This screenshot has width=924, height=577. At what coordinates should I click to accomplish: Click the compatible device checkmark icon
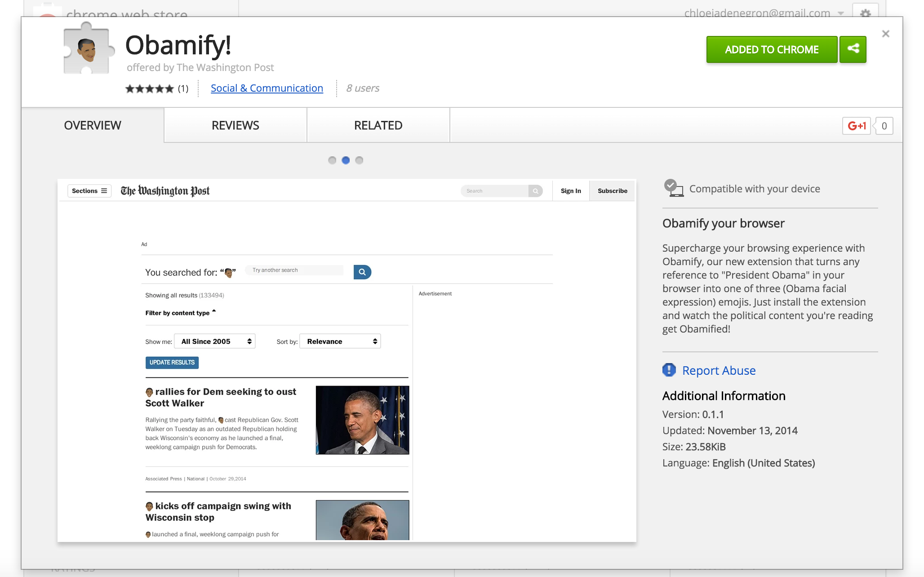coord(673,188)
